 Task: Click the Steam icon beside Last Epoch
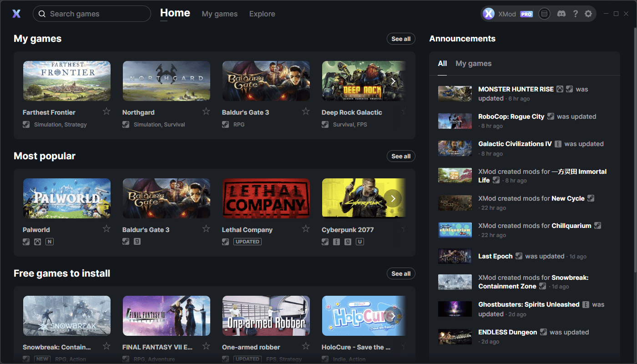519,256
